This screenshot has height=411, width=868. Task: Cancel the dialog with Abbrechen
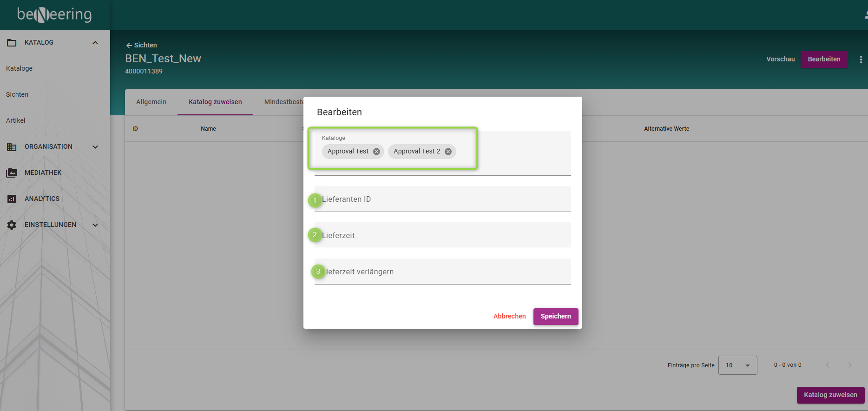[x=509, y=316]
